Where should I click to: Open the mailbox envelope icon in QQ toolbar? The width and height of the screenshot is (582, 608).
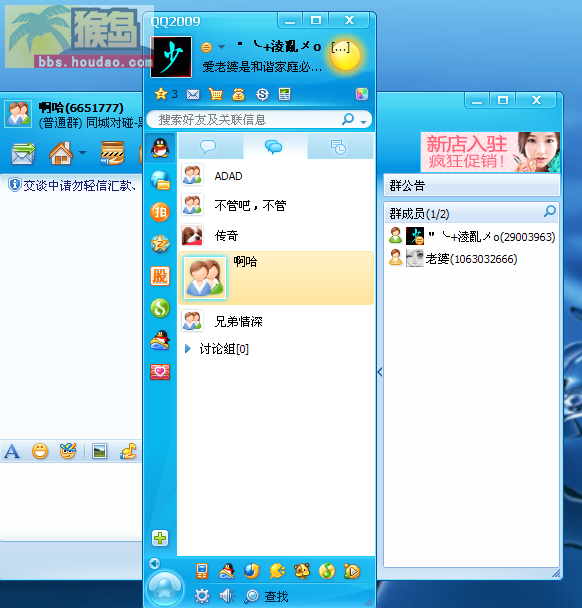pyautogui.click(x=193, y=94)
